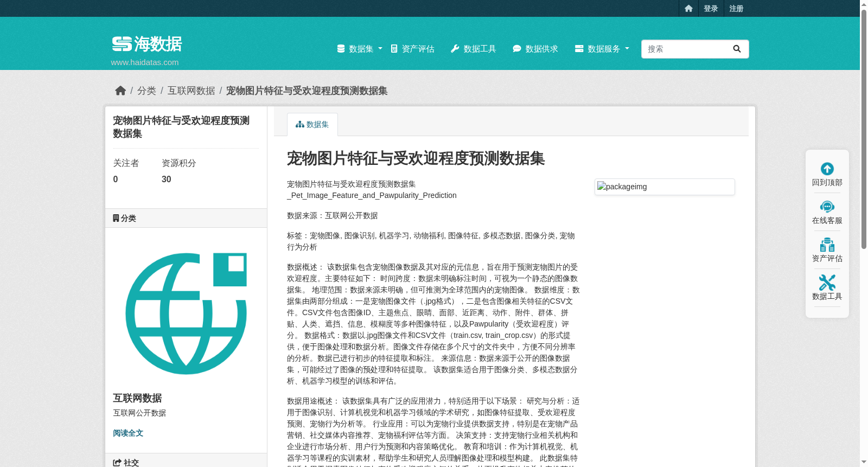The image size is (868, 467).
Task: Click the 关注者 count value 0
Action: 116,180
